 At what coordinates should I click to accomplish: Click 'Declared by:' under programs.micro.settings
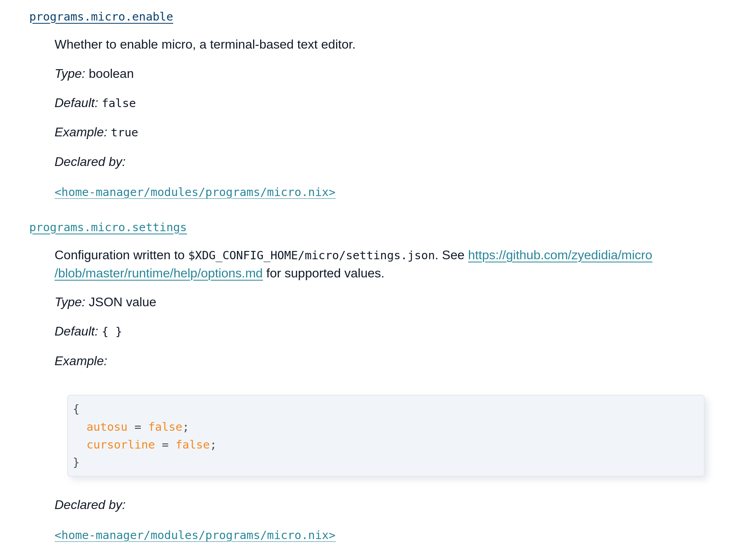[90, 505]
